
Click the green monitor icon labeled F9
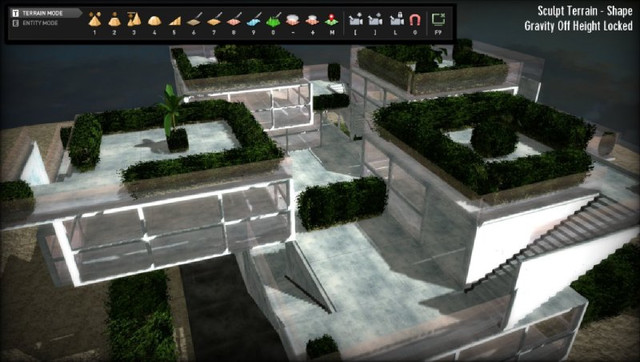[x=438, y=20]
